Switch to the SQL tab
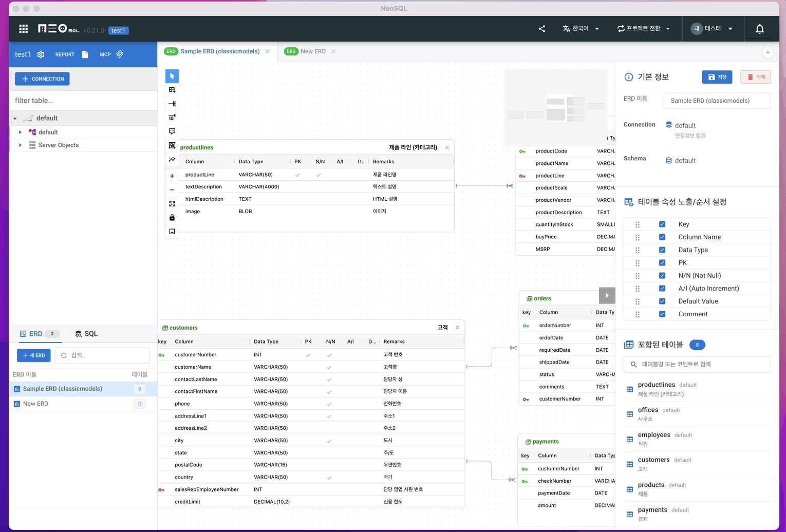 tap(86, 334)
